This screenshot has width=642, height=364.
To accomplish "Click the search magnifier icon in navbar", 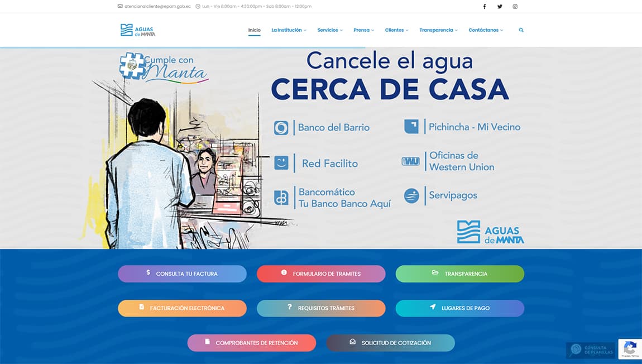I will (x=521, y=30).
